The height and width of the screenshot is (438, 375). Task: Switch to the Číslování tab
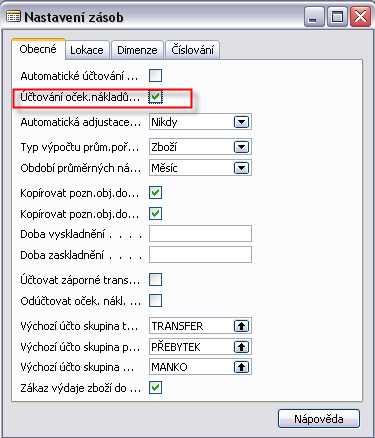(192, 50)
